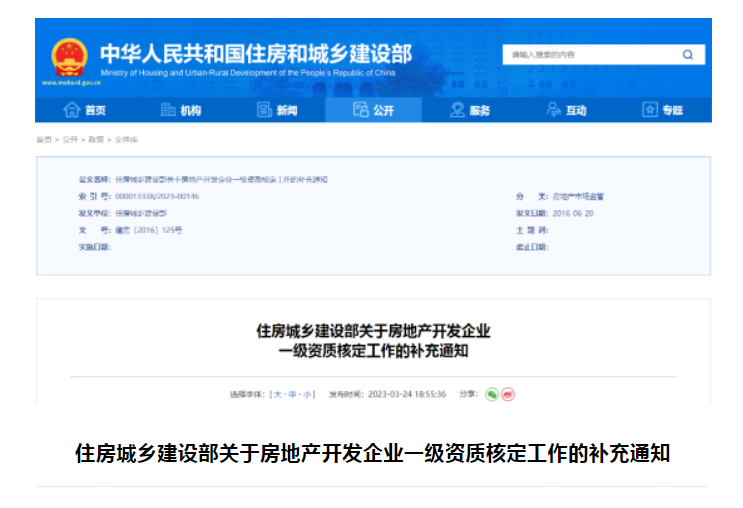Click the building icon beside 机构

(168, 110)
